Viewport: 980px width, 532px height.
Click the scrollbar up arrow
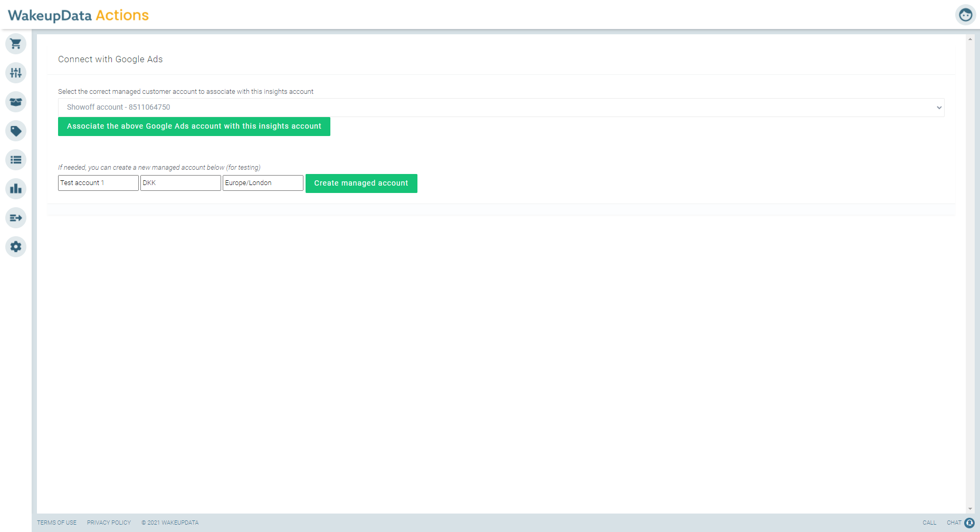(x=970, y=39)
